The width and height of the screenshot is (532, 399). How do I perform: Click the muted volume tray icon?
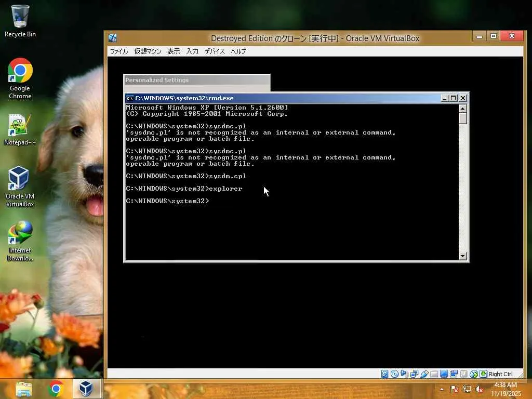pyautogui.click(x=479, y=389)
